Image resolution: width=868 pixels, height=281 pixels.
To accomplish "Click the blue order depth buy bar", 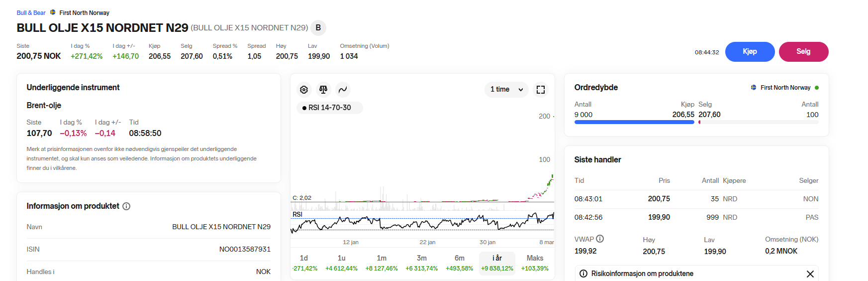I will [634, 122].
